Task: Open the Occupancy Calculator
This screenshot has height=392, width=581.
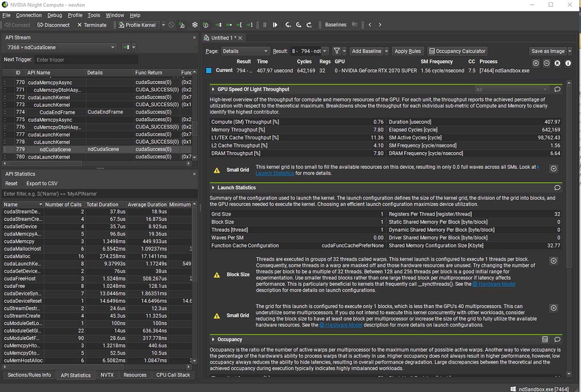Action: coord(457,51)
